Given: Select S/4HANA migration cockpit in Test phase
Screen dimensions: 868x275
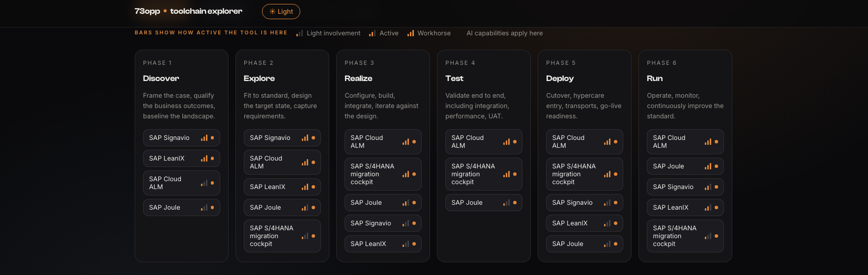Looking at the screenshot, I should tap(484, 174).
